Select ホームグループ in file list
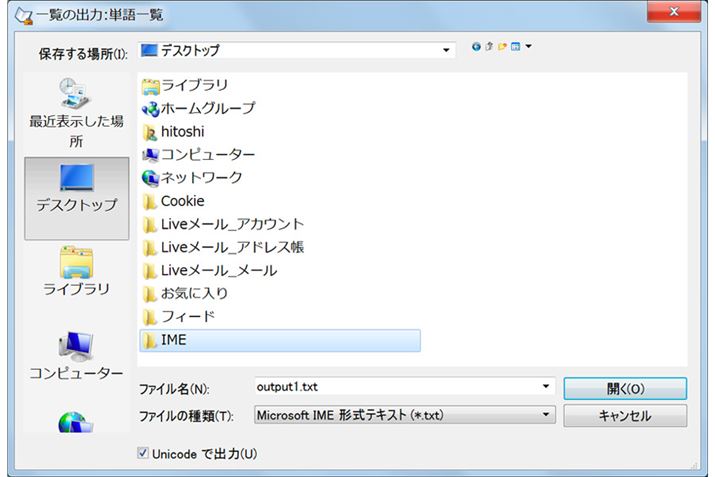Viewport: 715px width, 477px height. click(198, 109)
